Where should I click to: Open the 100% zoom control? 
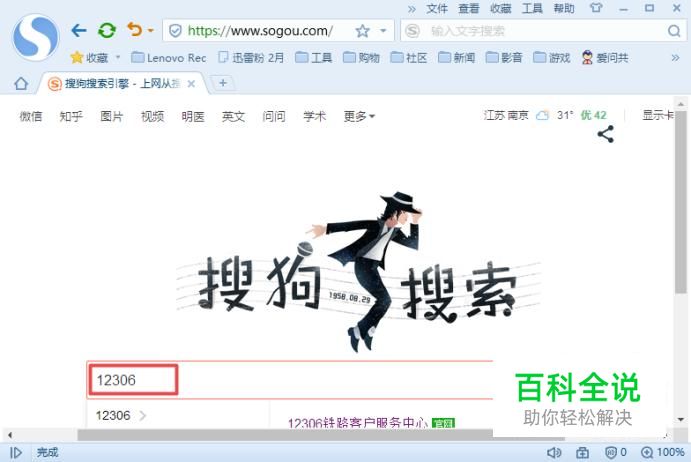[x=662, y=452]
